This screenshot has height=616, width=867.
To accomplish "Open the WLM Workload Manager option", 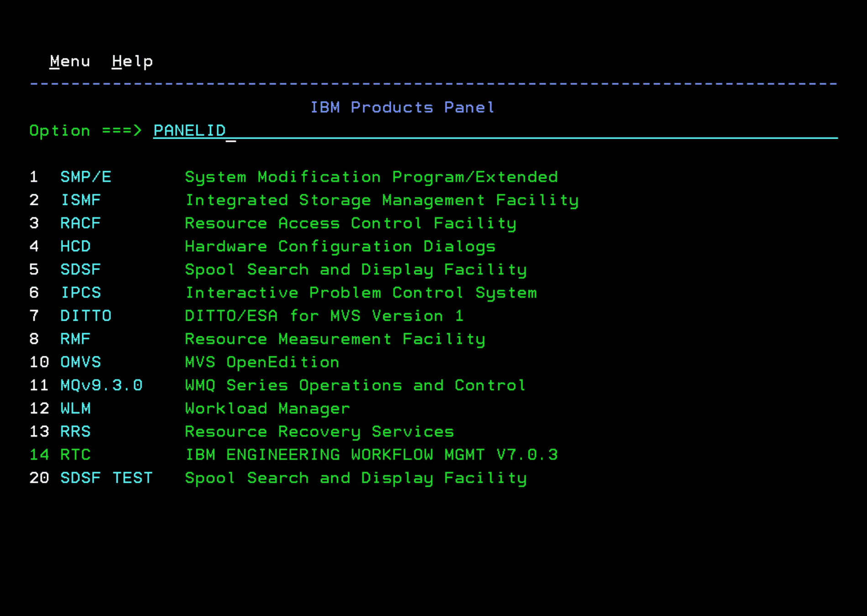I will coord(75,408).
